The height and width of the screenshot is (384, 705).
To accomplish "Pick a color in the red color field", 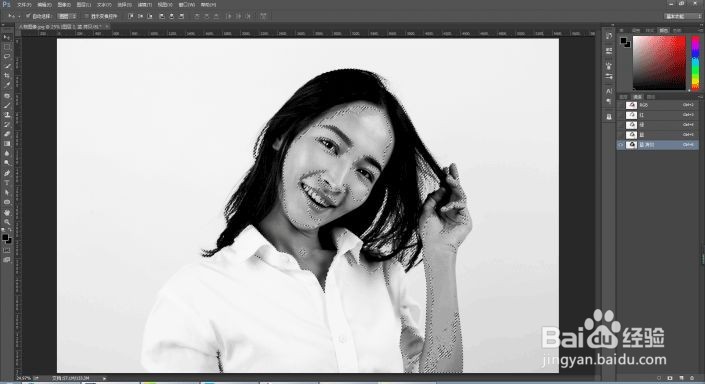I will [x=659, y=63].
